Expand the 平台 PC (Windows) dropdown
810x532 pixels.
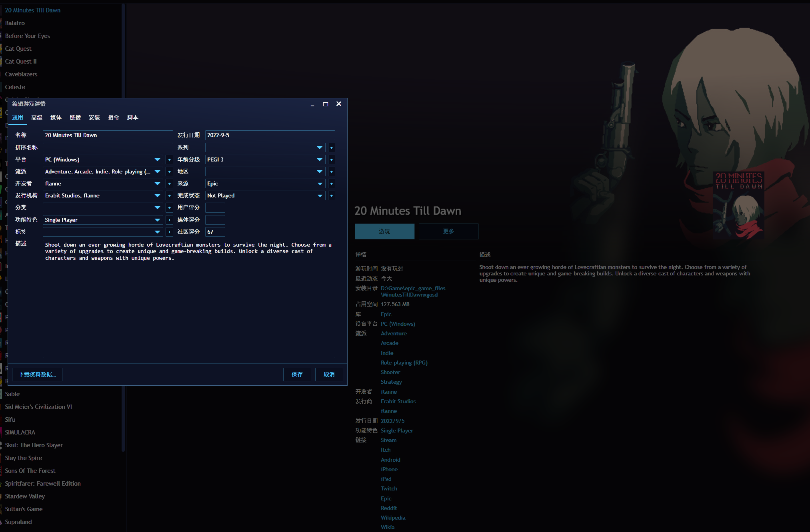(x=157, y=159)
